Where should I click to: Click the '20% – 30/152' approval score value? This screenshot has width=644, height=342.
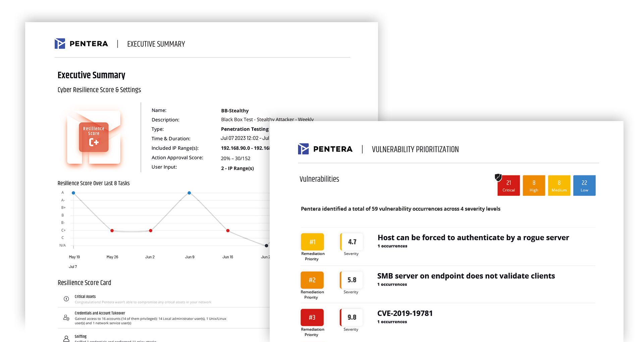point(235,159)
